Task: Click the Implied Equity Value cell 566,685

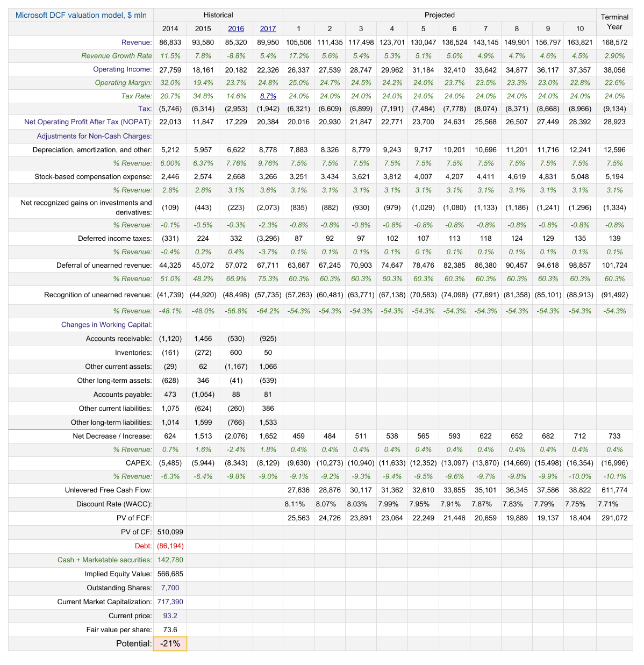Action: [x=170, y=574]
